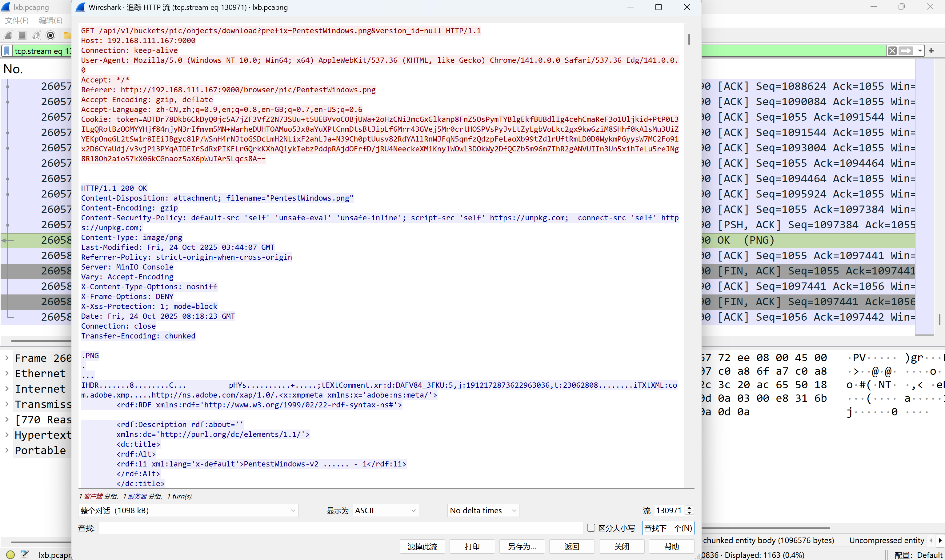This screenshot has height=560, width=945.
Task: Click expert info circle in status bar
Action: click(10, 555)
